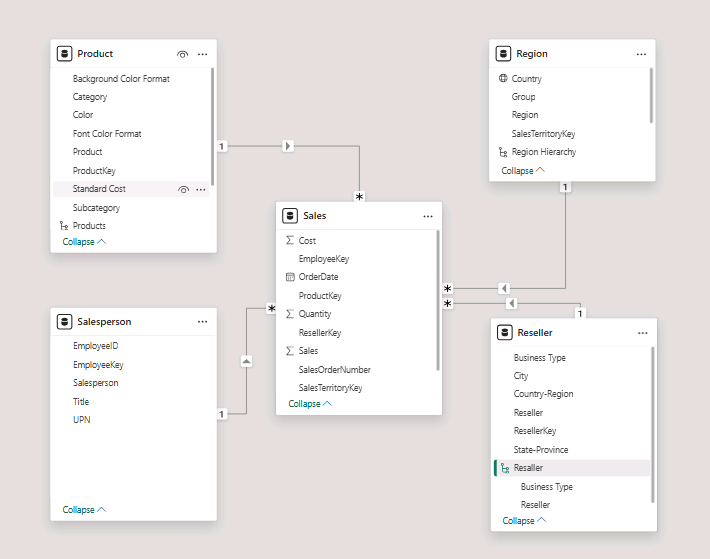Click the filter direction arrow on the Product relationship
The image size is (710, 559).
click(x=288, y=146)
